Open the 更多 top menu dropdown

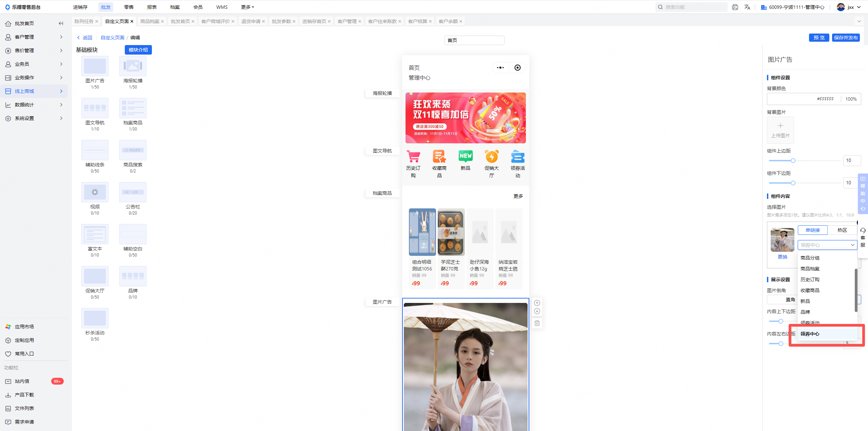pyautogui.click(x=248, y=7)
